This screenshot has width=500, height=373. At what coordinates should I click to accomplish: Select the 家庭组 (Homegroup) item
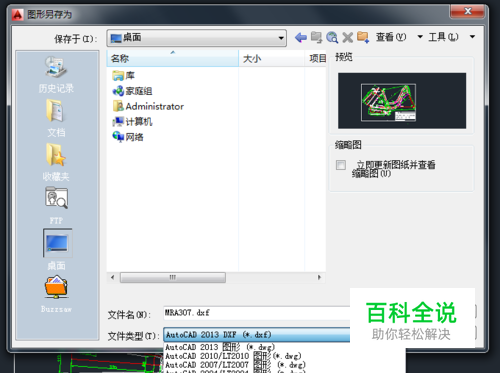[x=132, y=91]
